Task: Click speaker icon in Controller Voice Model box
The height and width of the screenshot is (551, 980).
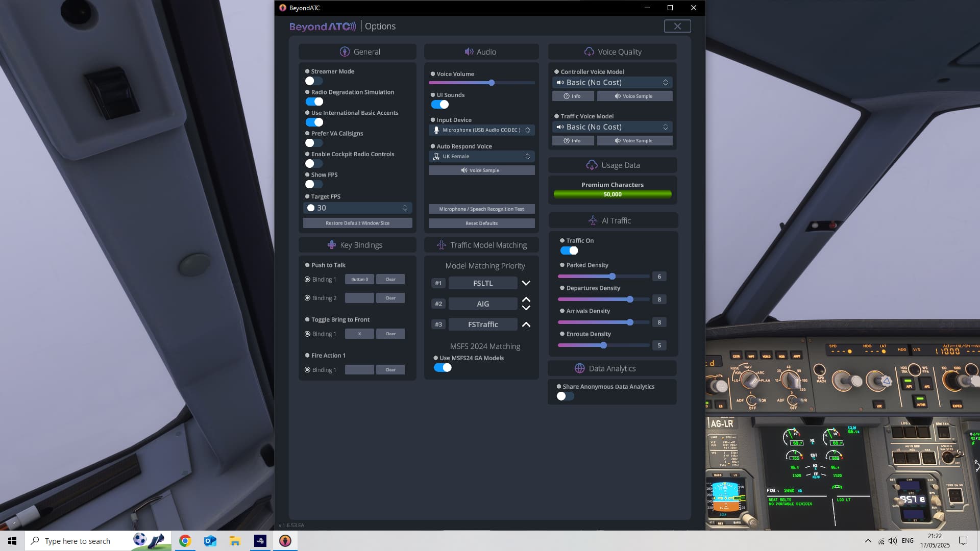Action: tap(560, 83)
